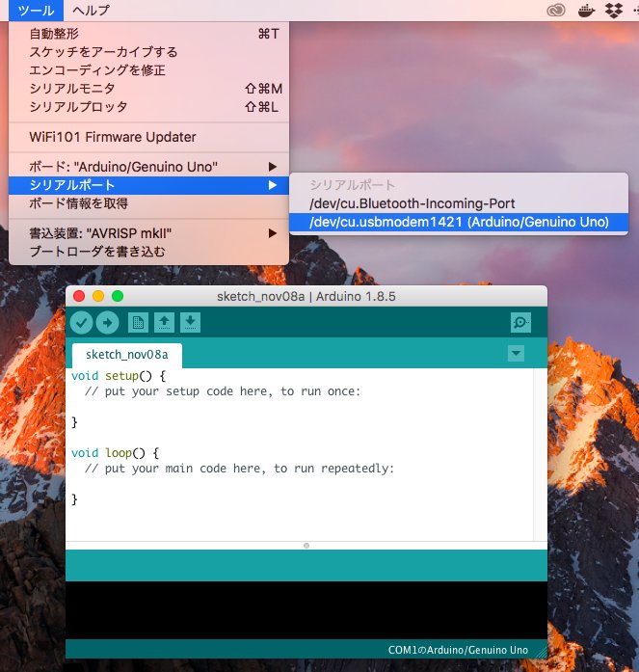Image resolution: width=639 pixels, height=672 pixels.
Task: Select /dev/cu.Bluetooth-Incoming-Port serial port
Action: click(x=412, y=203)
